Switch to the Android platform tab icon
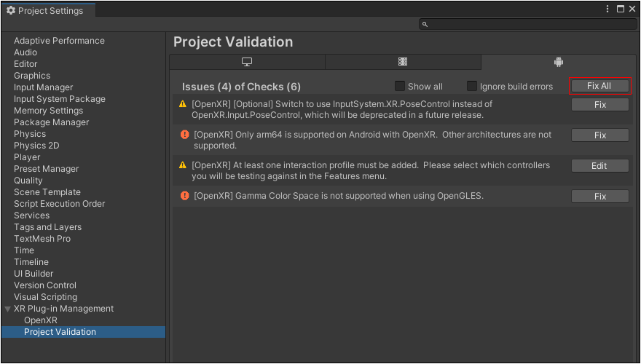Screen dimensions: 641x364 (x=559, y=62)
